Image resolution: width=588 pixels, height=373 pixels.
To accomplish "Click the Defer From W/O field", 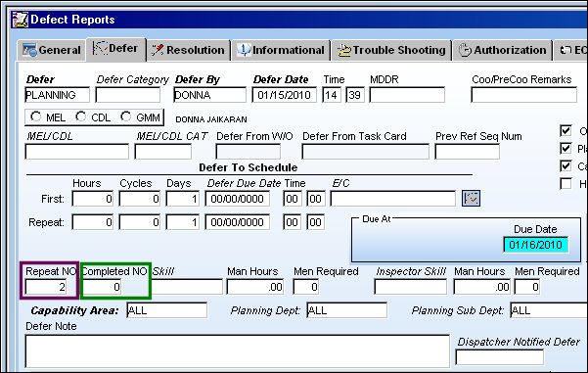I will coord(249,152).
